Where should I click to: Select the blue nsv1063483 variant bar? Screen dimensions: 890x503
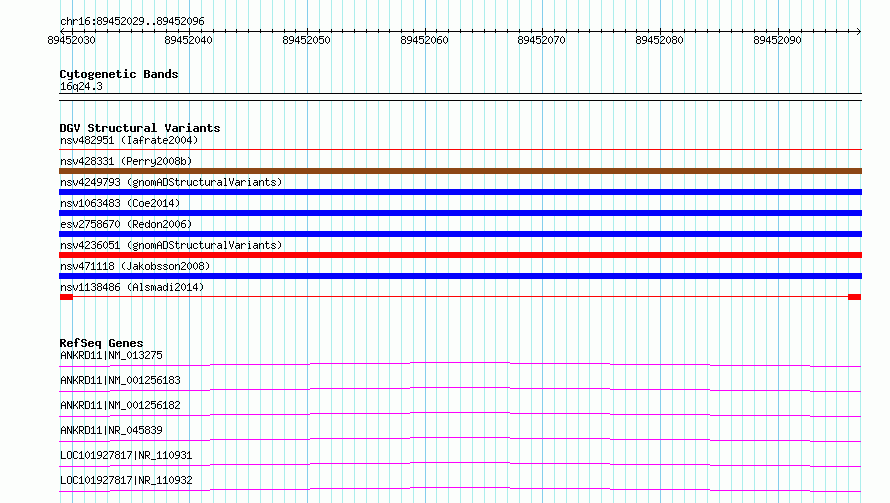tap(460, 213)
